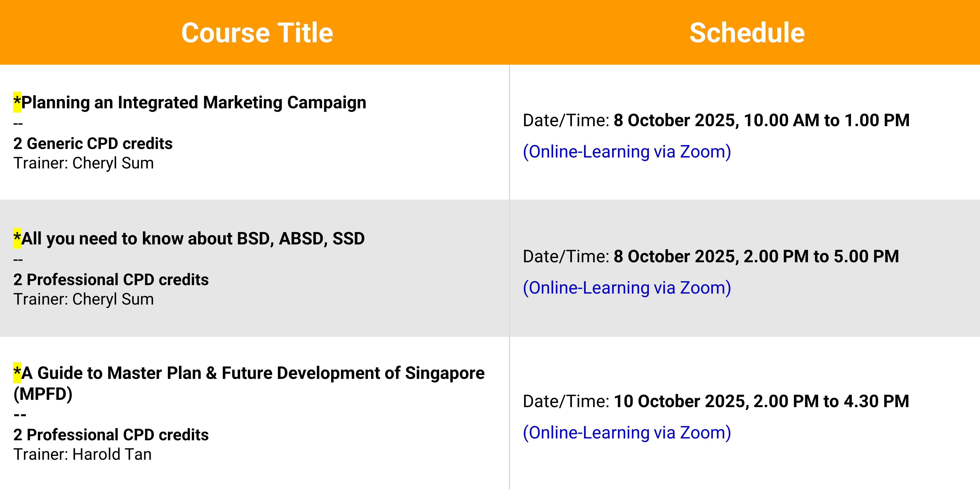Click 8 October 2025, 10.00 AM schedule
The width and height of the screenshot is (980, 490).
click(x=761, y=121)
